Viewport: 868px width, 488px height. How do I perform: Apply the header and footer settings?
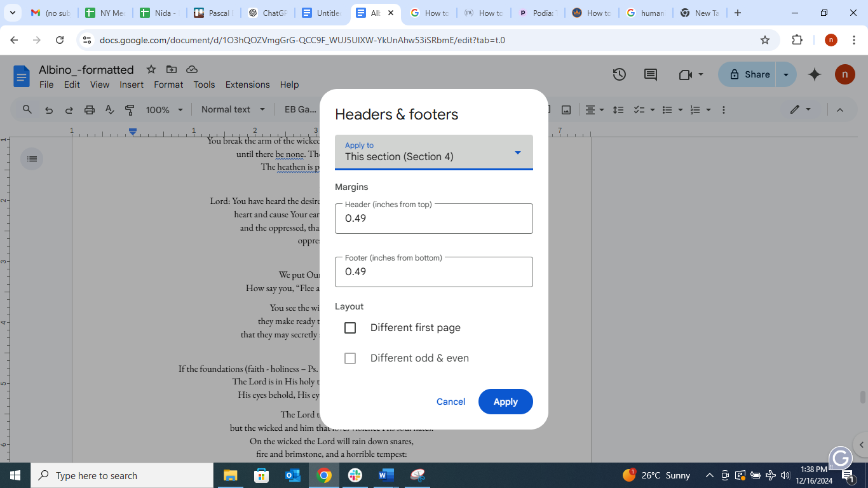tap(505, 401)
